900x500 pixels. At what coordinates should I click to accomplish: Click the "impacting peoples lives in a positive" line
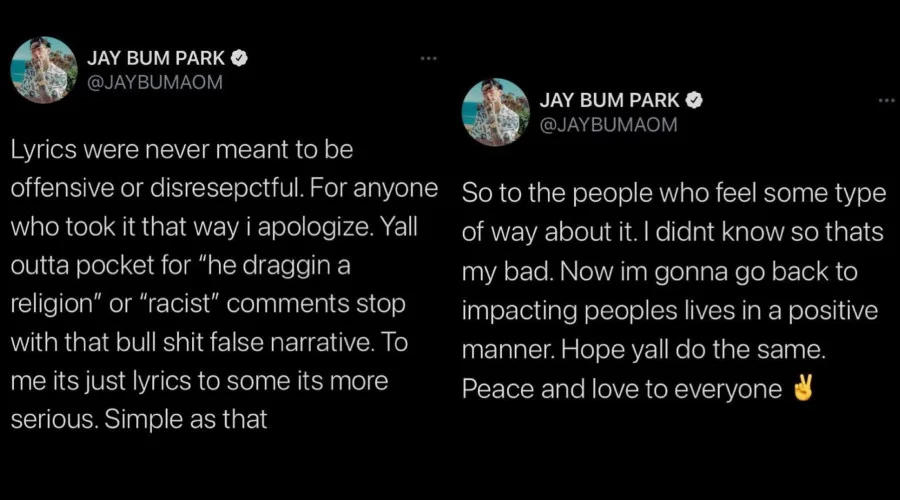(670, 311)
